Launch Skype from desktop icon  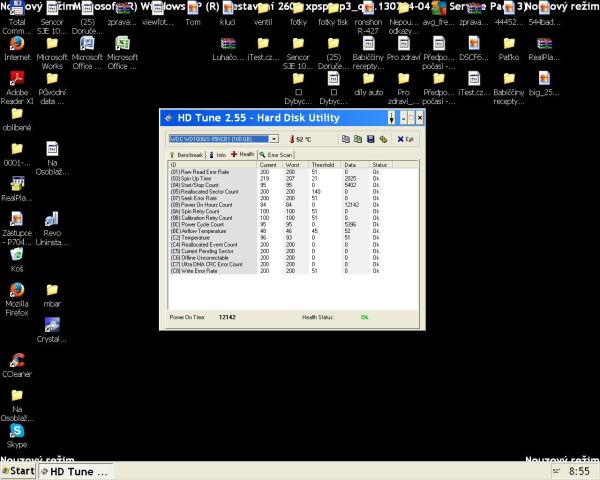[x=17, y=436]
